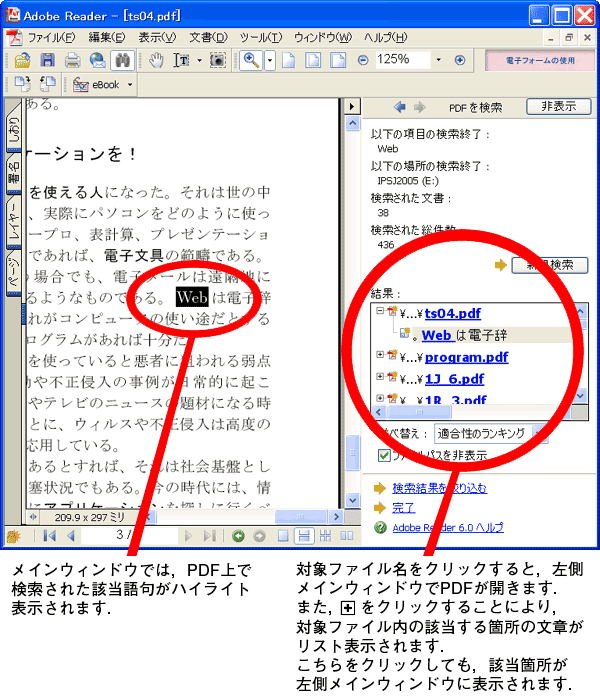
Task: Click the document scrollbar down arrow
Action: click(353, 500)
